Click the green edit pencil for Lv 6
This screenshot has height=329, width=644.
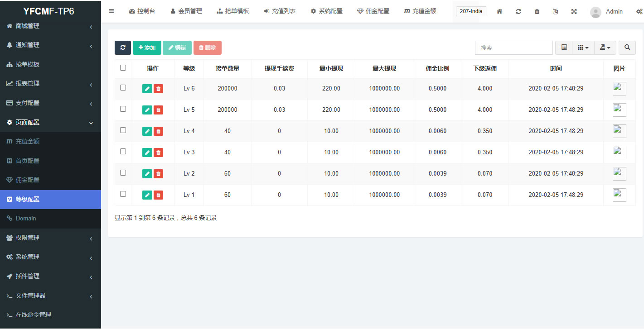pyautogui.click(x=147, y=89)
